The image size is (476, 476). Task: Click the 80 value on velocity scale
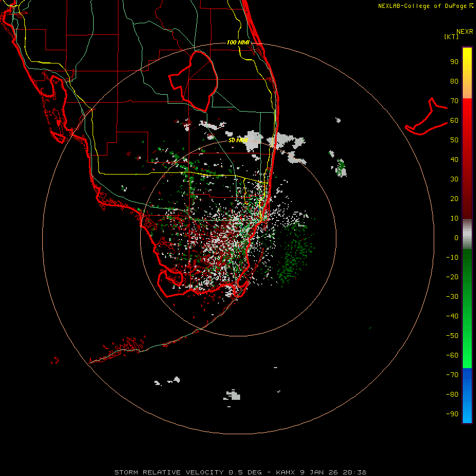coord(454,81)
